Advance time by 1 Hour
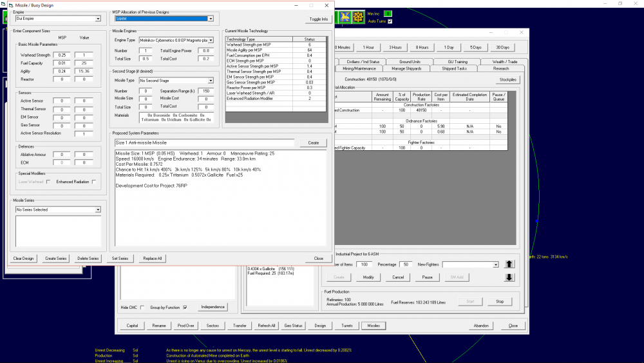The height and width of the screenshot is (363, 644). point(368,48)
